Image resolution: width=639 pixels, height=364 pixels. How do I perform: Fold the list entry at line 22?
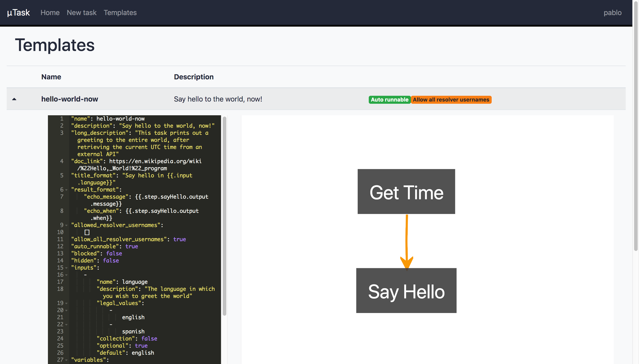[x=67, y=325]
